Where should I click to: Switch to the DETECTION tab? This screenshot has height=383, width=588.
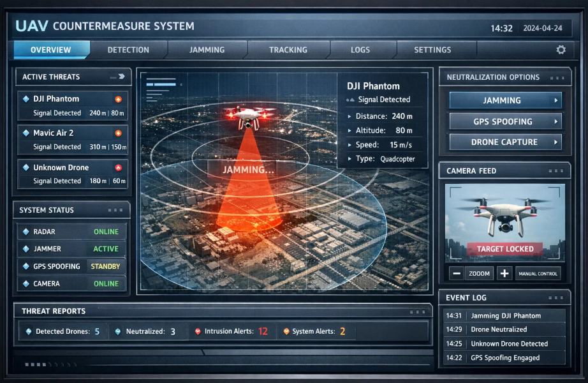[128, 50]
